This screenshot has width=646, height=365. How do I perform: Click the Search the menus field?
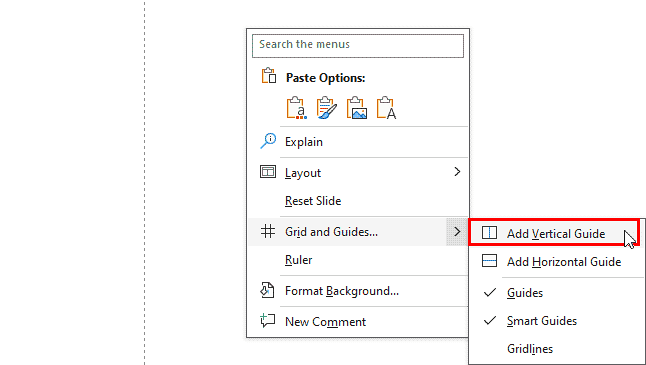[x=358, y=45]
